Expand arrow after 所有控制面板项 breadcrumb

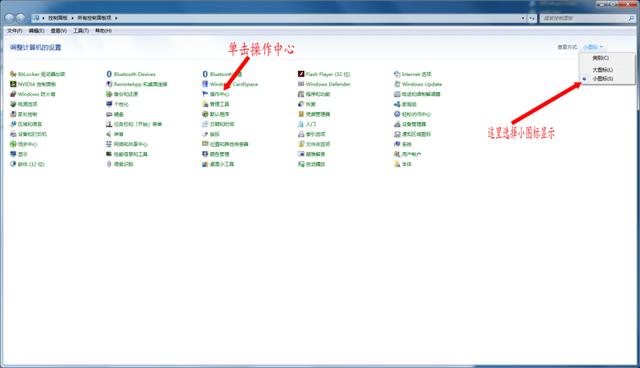coord(116,18)
